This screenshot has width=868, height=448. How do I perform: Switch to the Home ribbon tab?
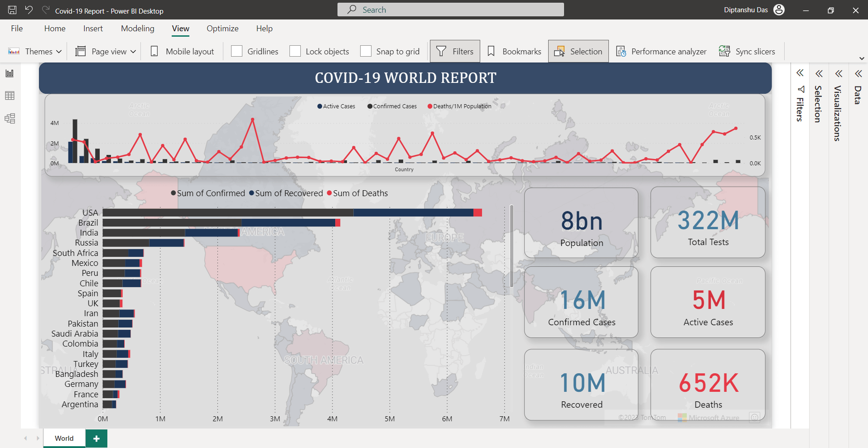(x=55, y=29)
